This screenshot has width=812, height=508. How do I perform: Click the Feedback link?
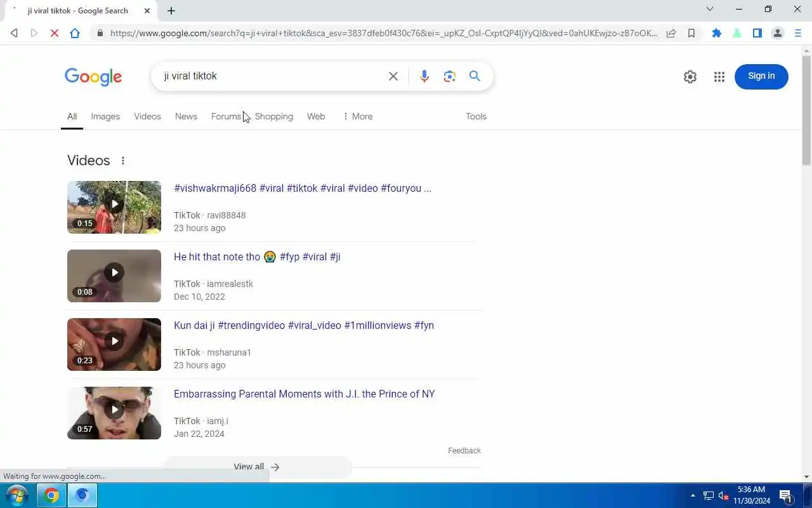pos(464,451)
